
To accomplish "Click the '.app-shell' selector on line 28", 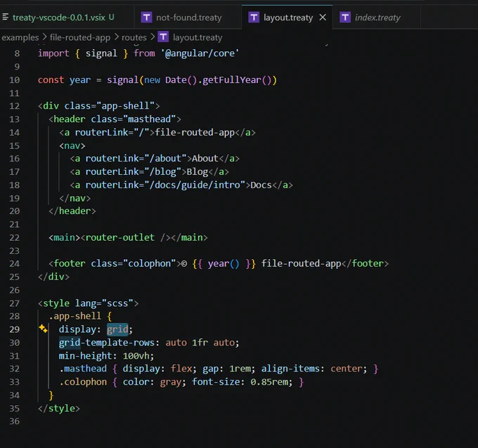I will pyautogui.click(x=75, y=316).
